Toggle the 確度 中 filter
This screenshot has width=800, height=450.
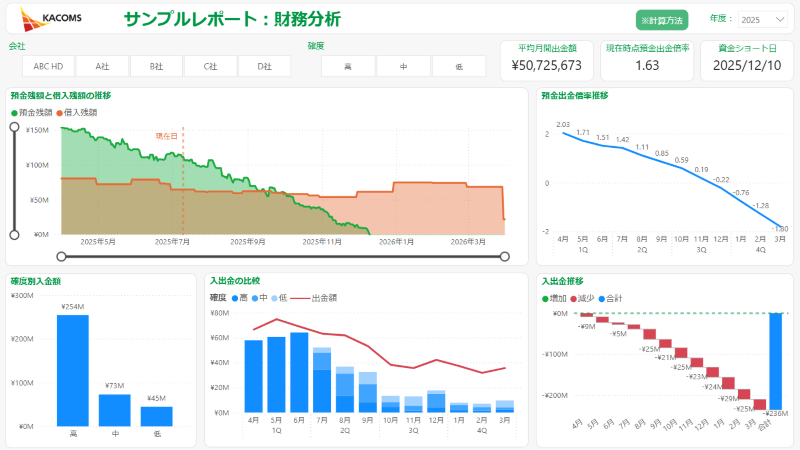(404, 66)
